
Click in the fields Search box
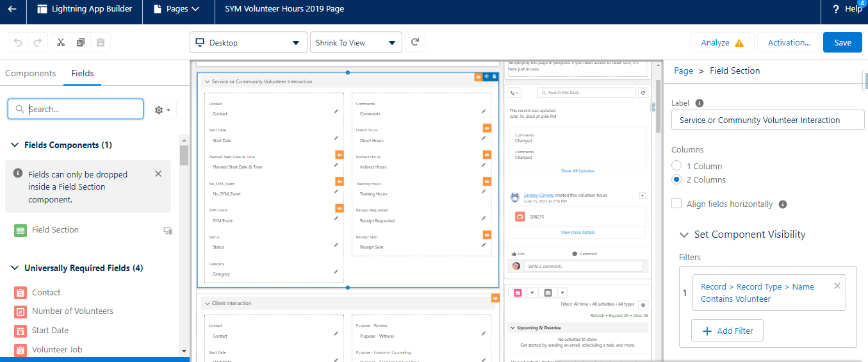click(76, 109)
